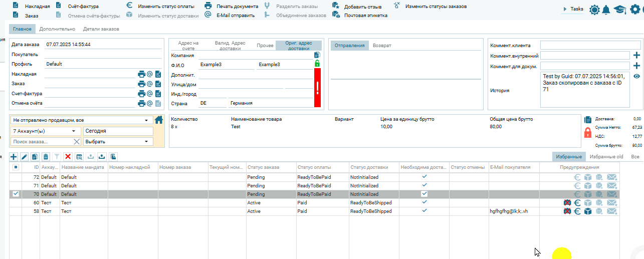Click the red X icon in grid toolbar
Image resolution: width=644 pixels, height=259 pixels.
pos(68,157)
